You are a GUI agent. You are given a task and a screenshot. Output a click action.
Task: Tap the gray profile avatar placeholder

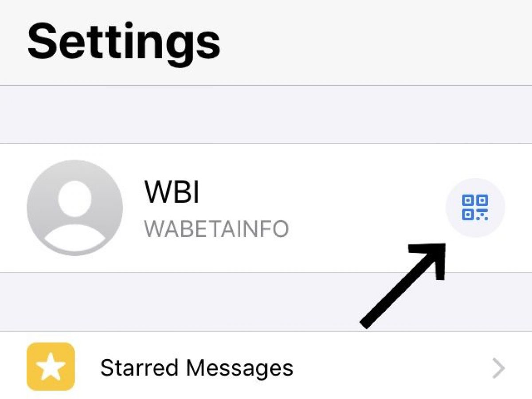click(x=74, y=208)
